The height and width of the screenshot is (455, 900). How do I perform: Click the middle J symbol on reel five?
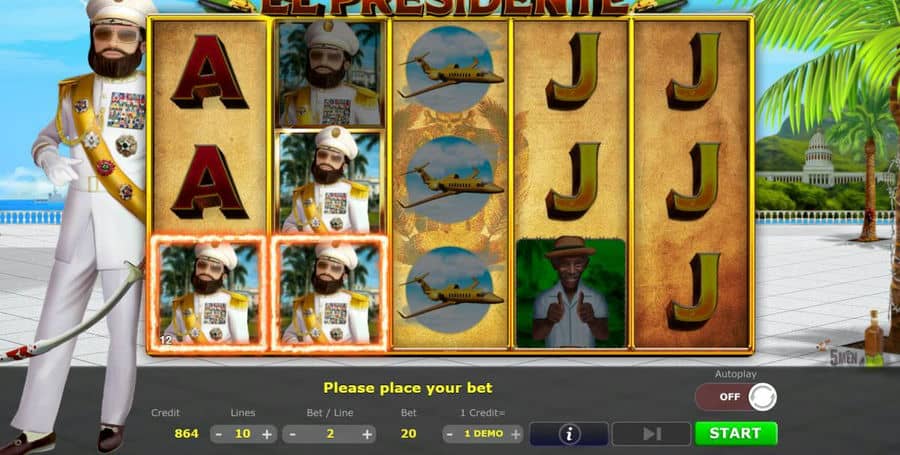pos(693,181)
